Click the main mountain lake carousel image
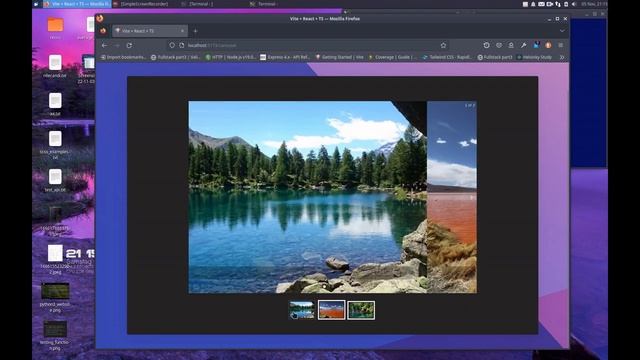Viewport: 640px width, 360px height. [x=307, y=197]
